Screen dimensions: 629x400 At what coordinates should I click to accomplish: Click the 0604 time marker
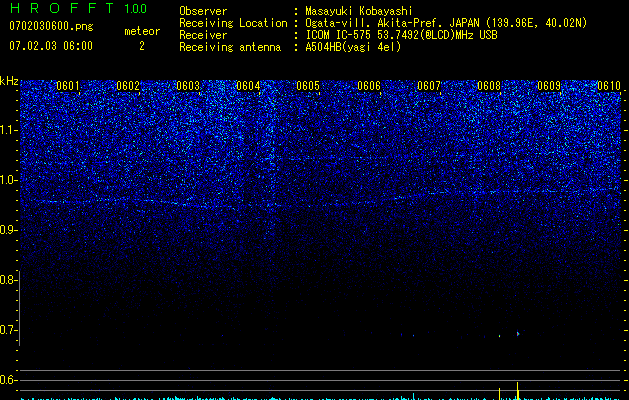(248, 86)
